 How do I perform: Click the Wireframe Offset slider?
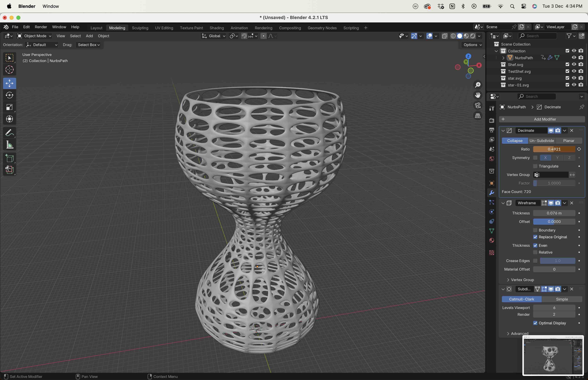554,222
